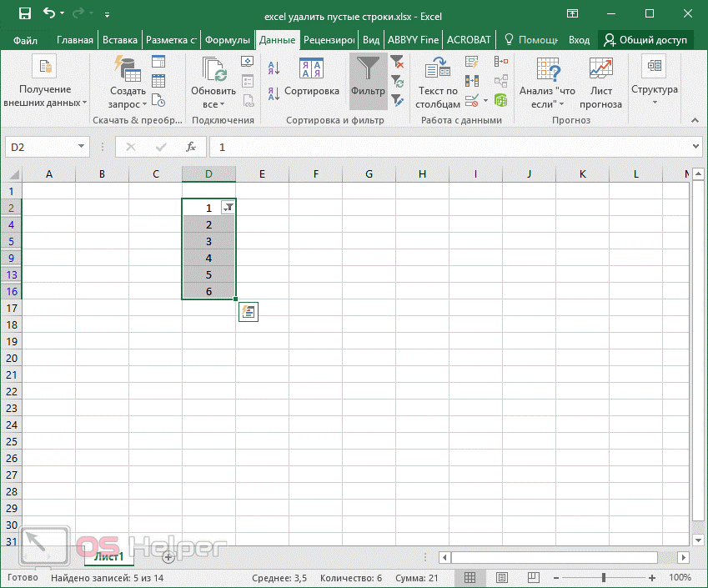
Task: Open the Quick Analysis button below the selection
Action: point(248,312)
